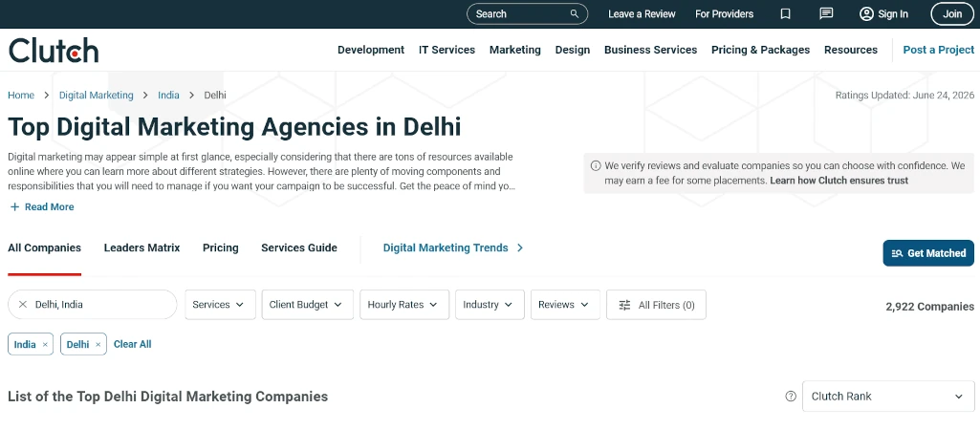
Task: Click the Join button
Action: tap(952, 13)
